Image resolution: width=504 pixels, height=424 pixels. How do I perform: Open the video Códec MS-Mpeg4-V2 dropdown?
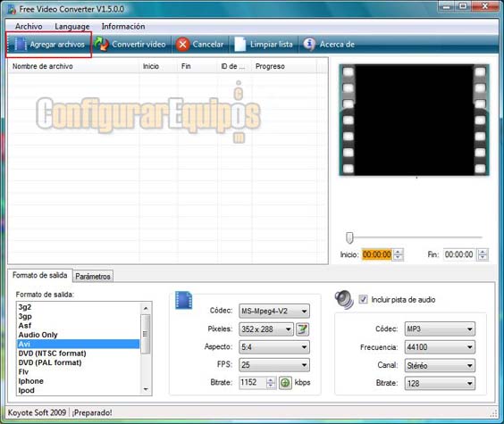[x=274, y=311]
